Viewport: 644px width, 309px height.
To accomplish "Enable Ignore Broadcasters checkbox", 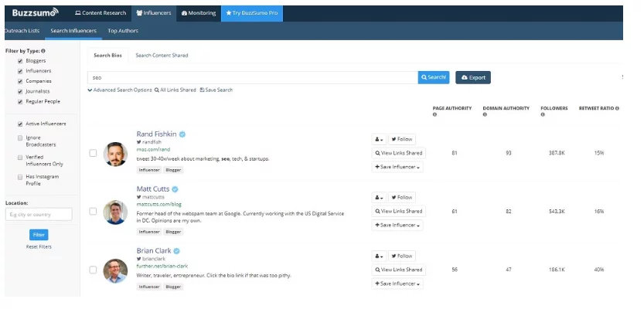I will click(20, 138).
